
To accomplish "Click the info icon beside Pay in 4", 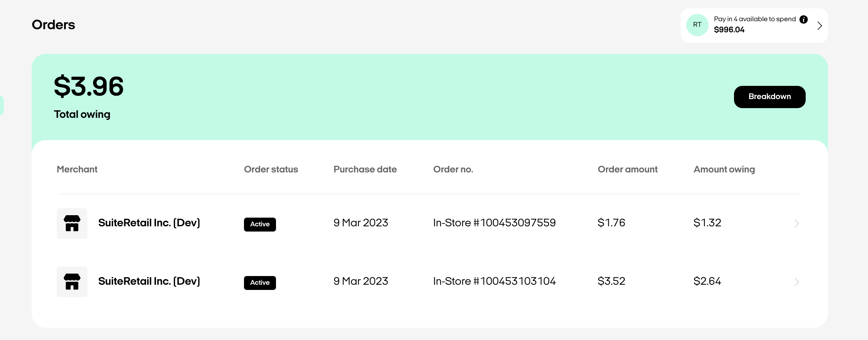I will pyautogui.click(x=804, y=19).
